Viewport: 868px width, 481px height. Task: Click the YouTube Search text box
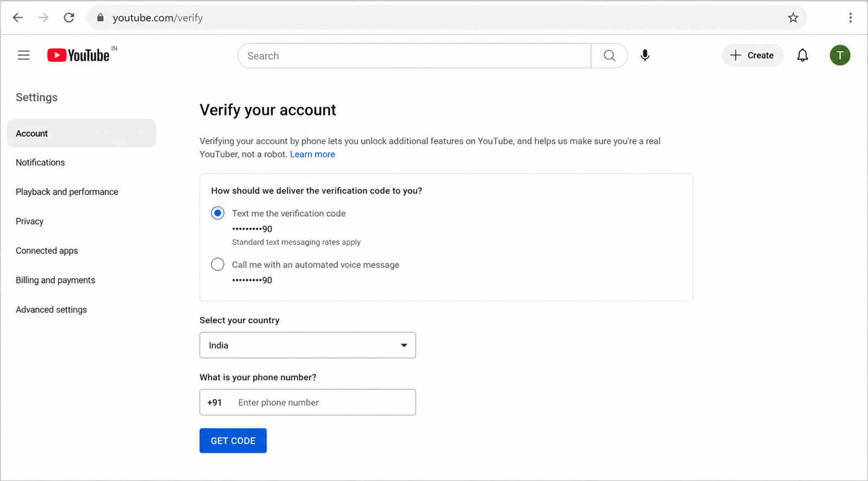tap(414, 56)
